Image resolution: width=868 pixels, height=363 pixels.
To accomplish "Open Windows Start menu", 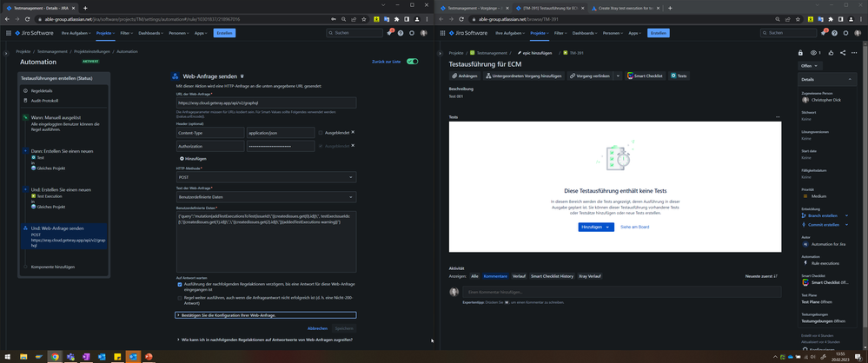I will [8, 357].
